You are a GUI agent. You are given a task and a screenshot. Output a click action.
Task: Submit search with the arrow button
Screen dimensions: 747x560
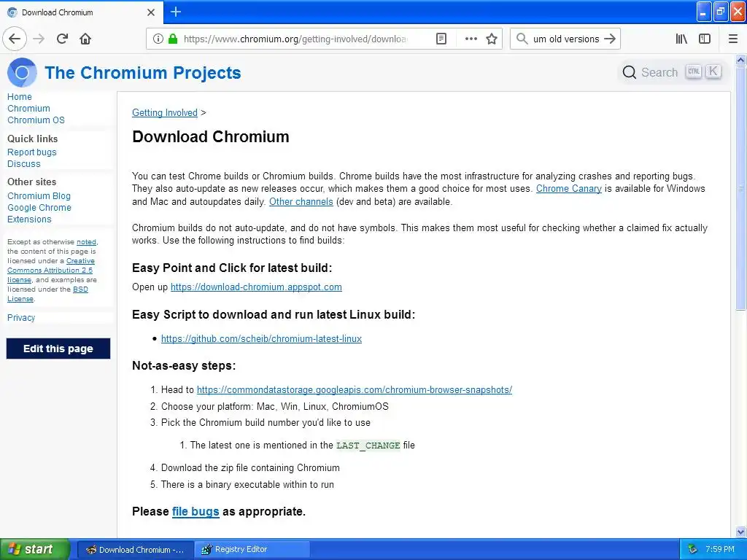point(609,39)
